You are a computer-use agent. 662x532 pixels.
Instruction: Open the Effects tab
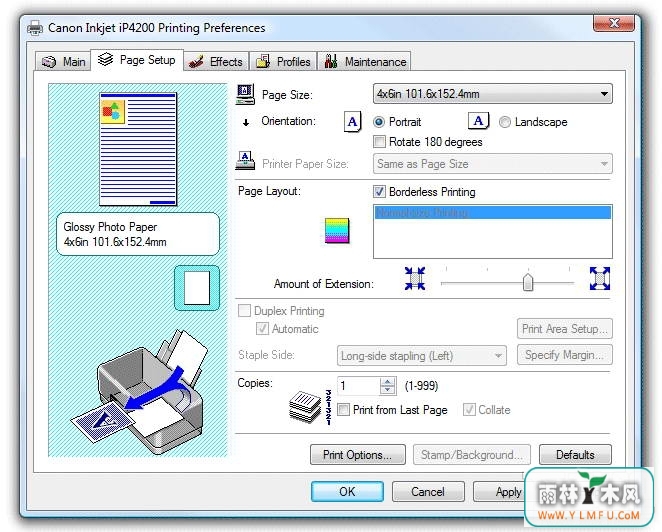pos(216,62)
